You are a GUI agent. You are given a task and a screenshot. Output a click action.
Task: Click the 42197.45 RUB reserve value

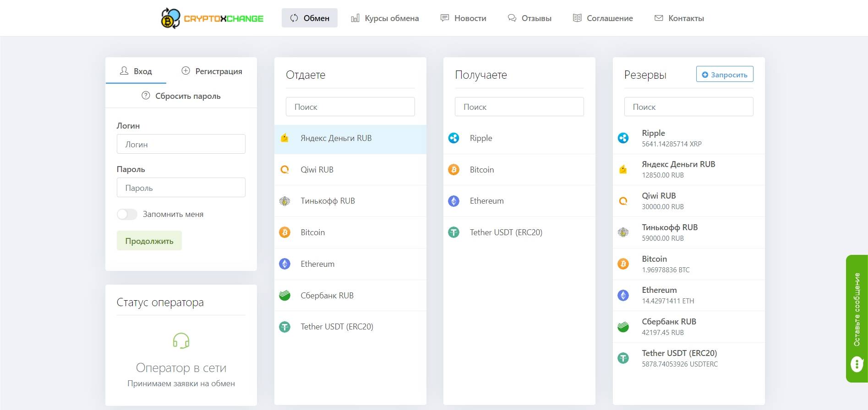coord(663,333)
